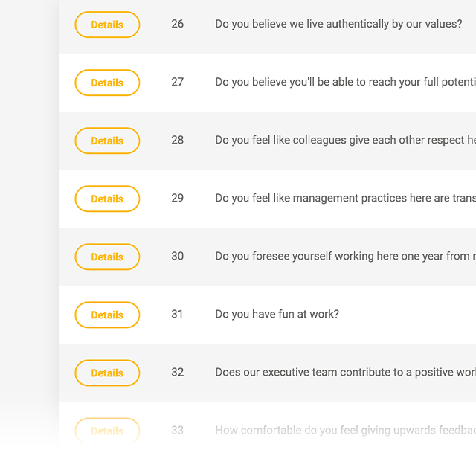The width and height of the screenshot is (476, 476).
Task: Click row number 32
Action: coord(177,372)
